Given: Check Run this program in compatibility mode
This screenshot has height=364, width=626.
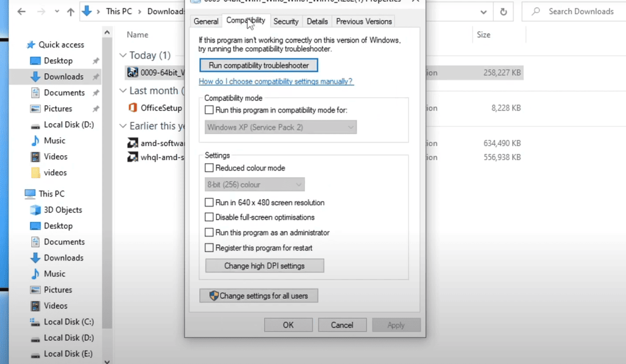Looking at the screenshot, I should [x=210, y=110].
